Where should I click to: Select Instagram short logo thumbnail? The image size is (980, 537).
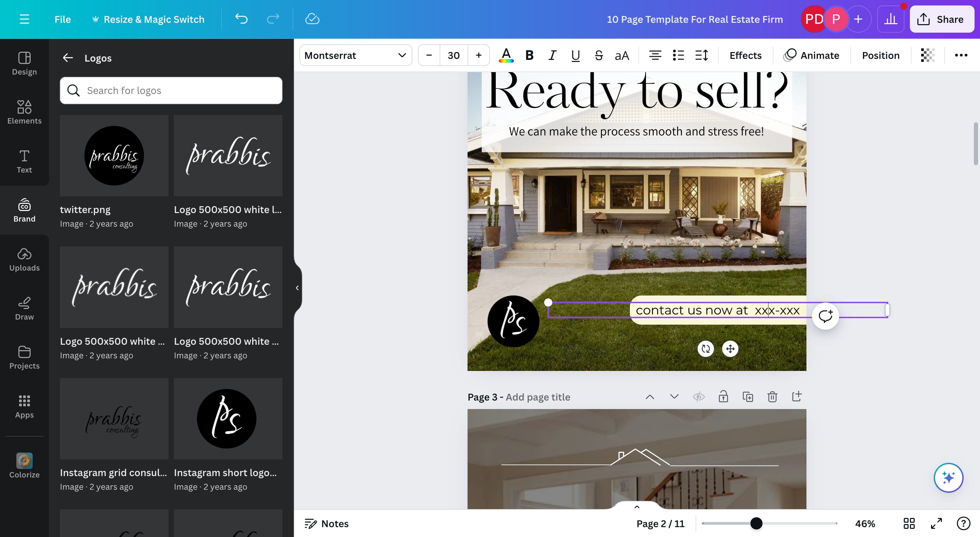[228, 418]
